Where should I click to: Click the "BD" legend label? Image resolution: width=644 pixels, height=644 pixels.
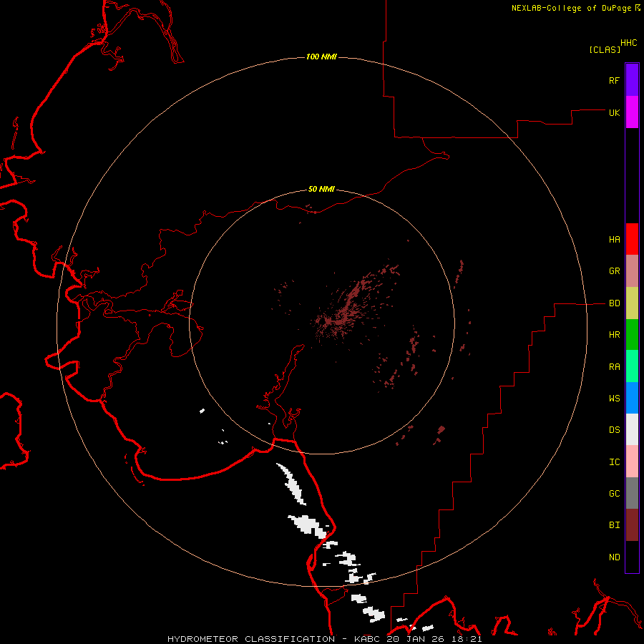614,303
